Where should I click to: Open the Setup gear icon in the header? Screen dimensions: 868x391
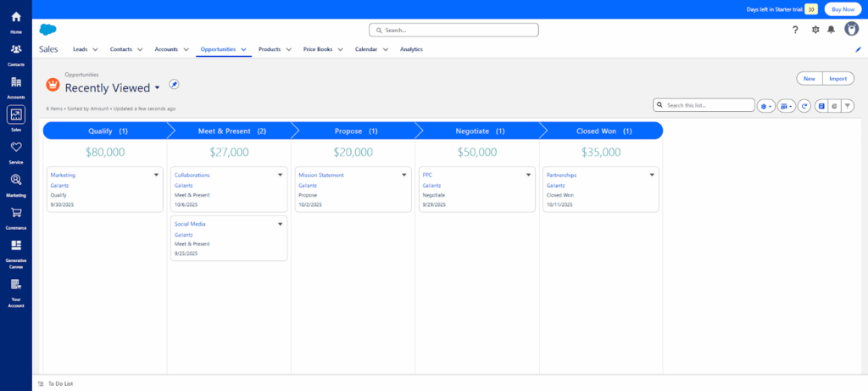tap(815, 30)
